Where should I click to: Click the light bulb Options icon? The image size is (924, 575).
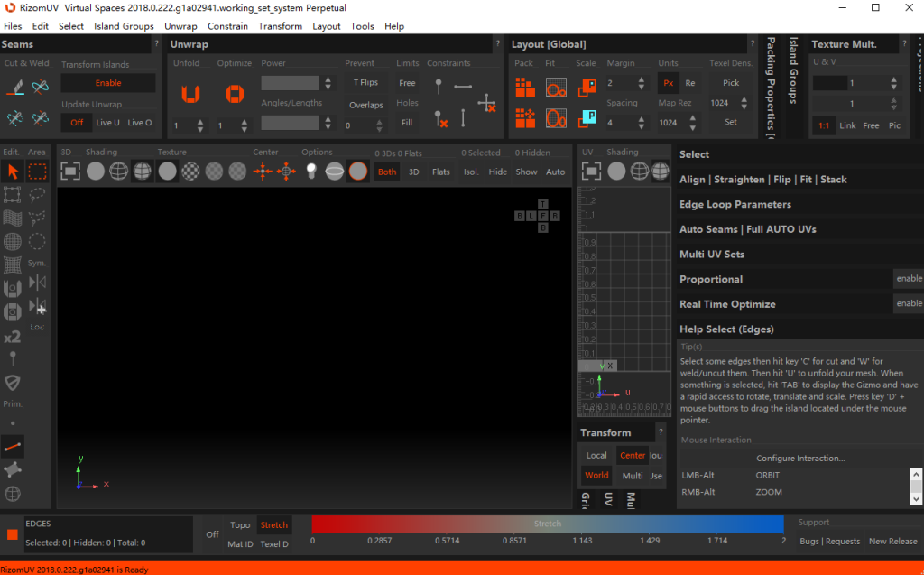tap(311, 172)
